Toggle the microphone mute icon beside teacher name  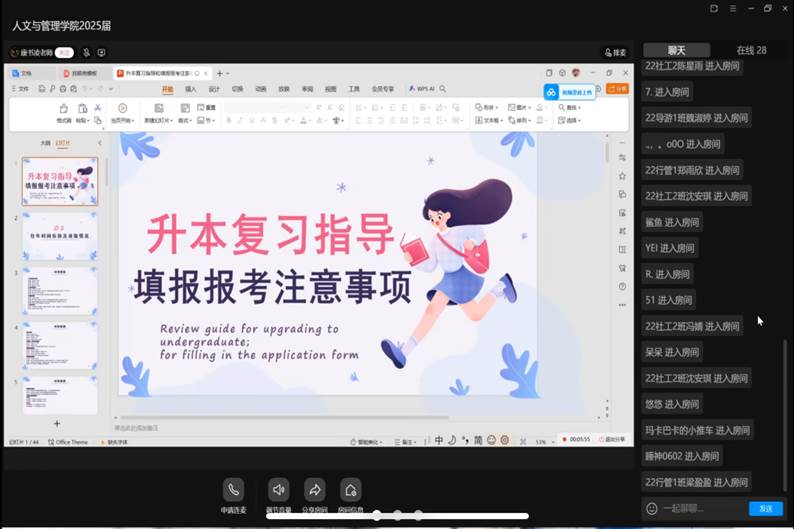[x=86, y=52]
